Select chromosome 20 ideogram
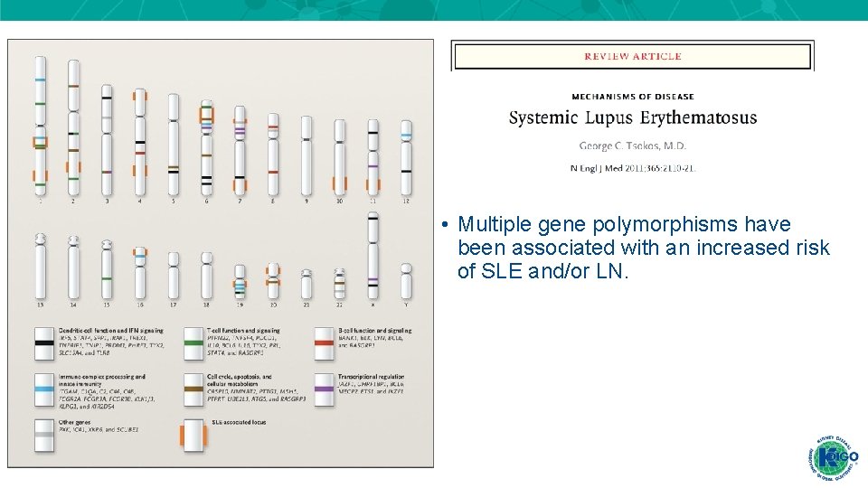Screen dimensions: 868x488 pyautogui.click(x=273, y=281)
